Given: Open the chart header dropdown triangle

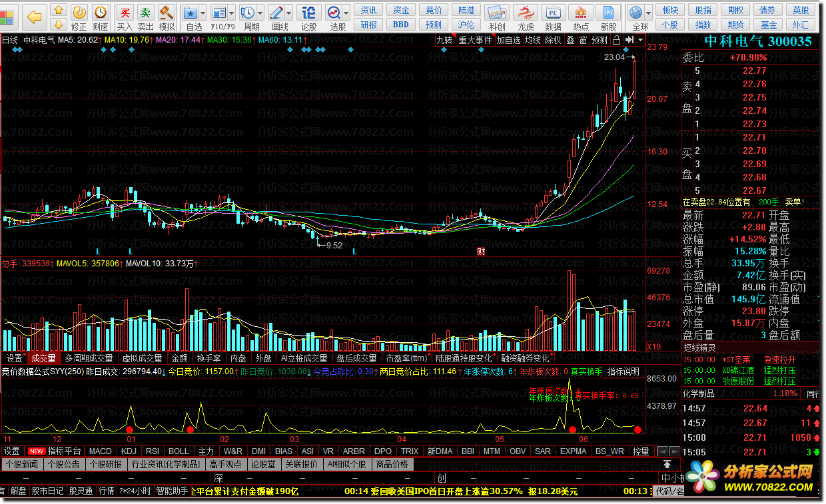Looking at the screenshot, I should 640,40.
